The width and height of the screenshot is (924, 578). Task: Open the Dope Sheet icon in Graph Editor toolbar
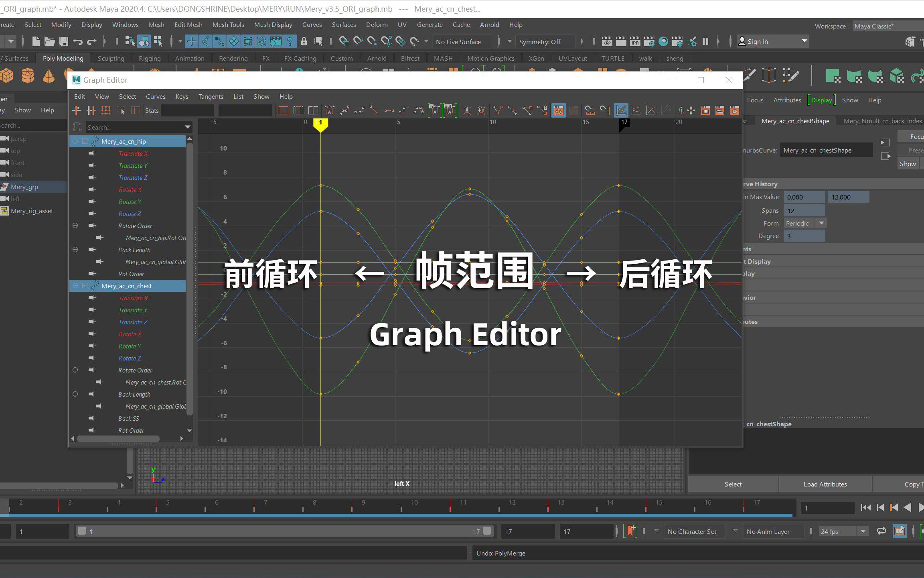pyautogui.click(x=705, y=110)
